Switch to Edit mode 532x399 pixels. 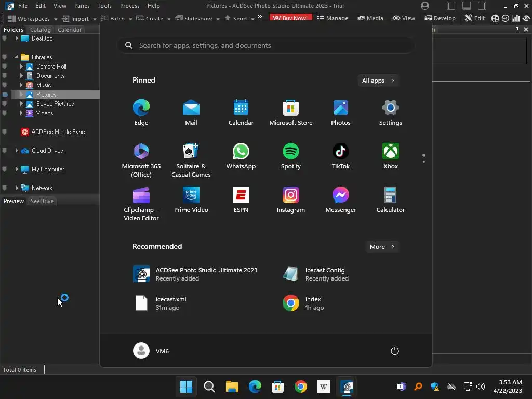tap(474, 18)
